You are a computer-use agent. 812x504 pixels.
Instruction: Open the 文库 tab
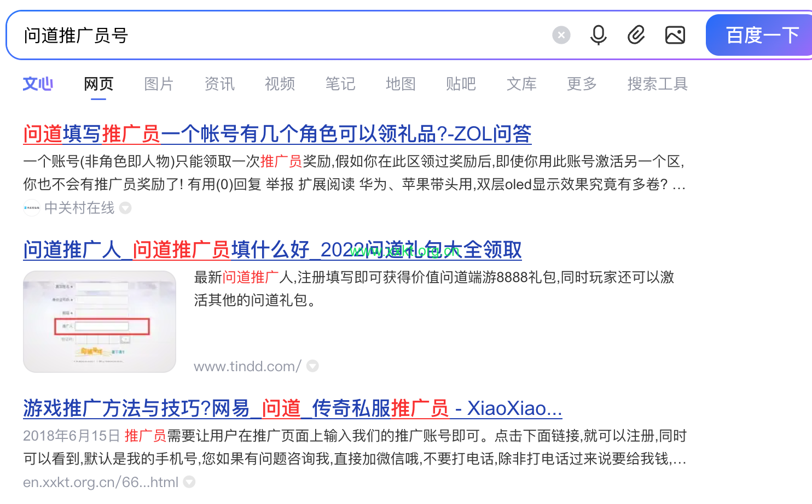pyautogui.click(x=521, y=84)
